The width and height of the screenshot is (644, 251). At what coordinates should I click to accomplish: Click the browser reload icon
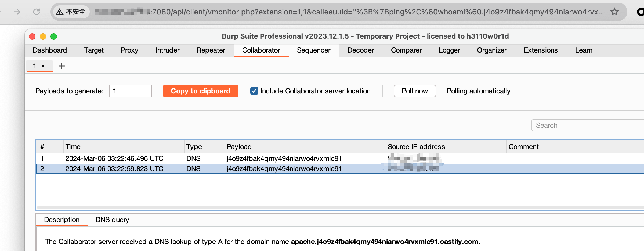[37, 12]
